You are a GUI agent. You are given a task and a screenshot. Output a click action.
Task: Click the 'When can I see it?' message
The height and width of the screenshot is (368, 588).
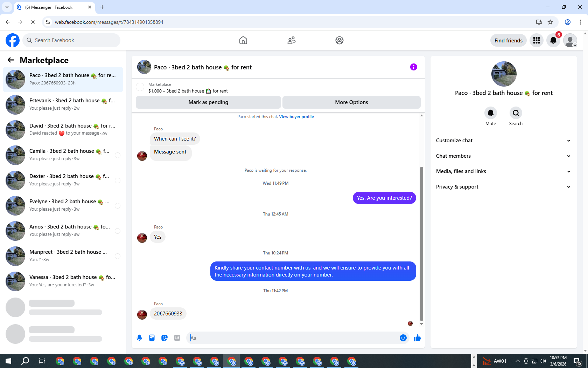(175, 139)
